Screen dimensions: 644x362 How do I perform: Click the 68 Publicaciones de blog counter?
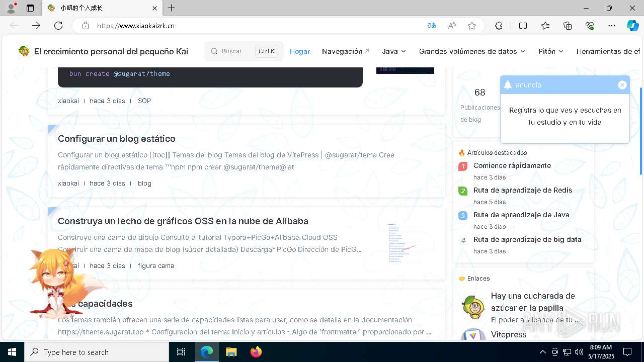[x=479, y=105]
